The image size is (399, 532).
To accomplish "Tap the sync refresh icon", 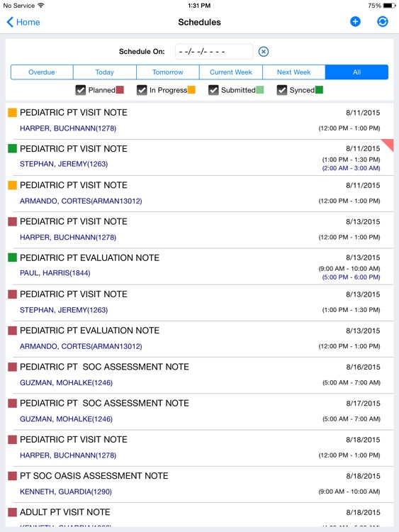I will click(383, 22).
